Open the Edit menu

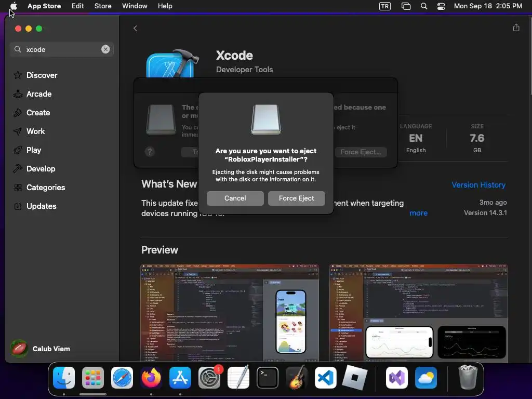pos(78,6)
